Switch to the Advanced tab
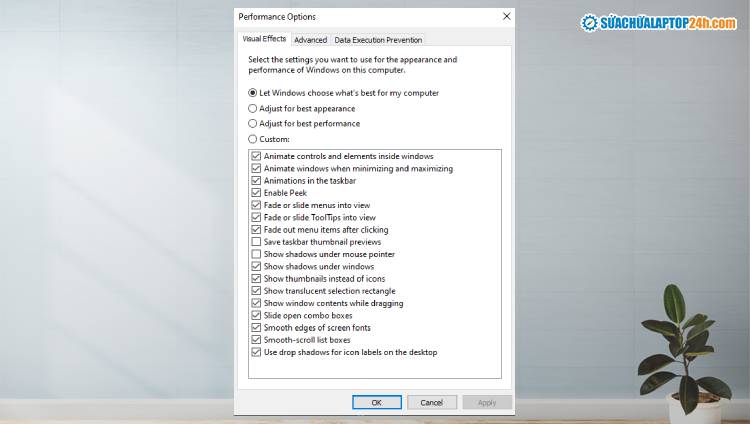The height and width of the screenshot is (424, 750). coord(310,40)
